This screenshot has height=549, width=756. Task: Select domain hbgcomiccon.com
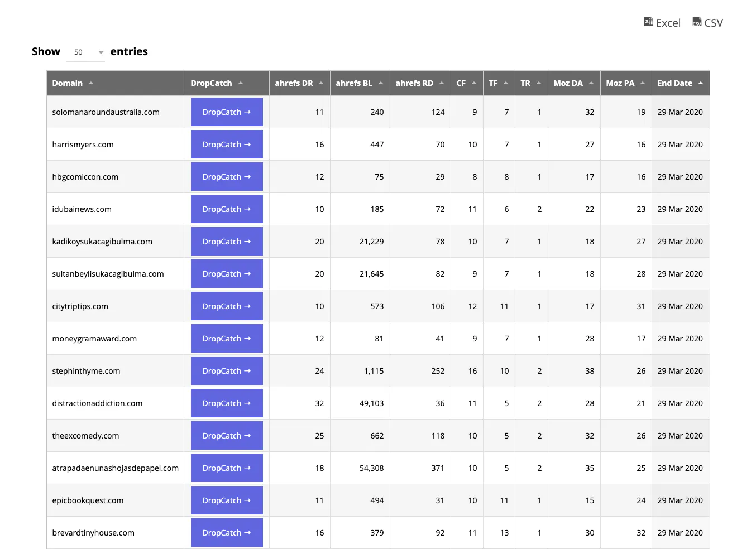click(x=85, y=177)
